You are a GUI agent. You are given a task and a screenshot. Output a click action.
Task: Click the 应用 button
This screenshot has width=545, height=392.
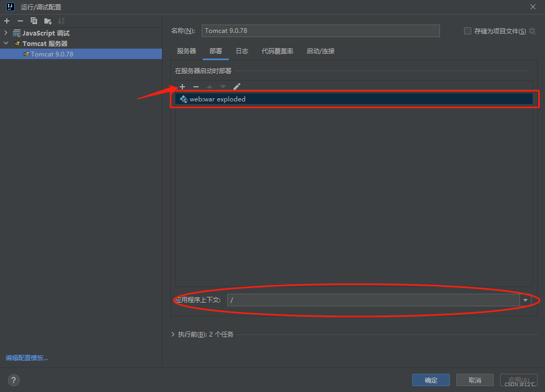click(x=518, y=380)
